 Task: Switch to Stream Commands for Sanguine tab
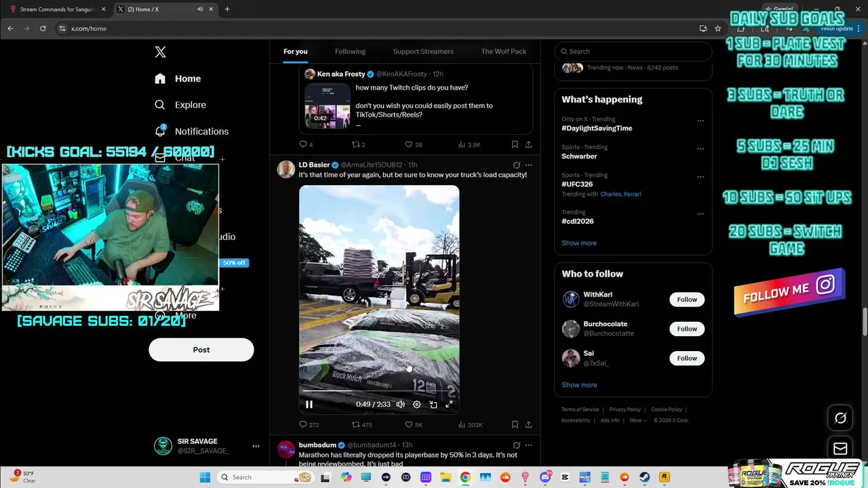click(57, 9)
